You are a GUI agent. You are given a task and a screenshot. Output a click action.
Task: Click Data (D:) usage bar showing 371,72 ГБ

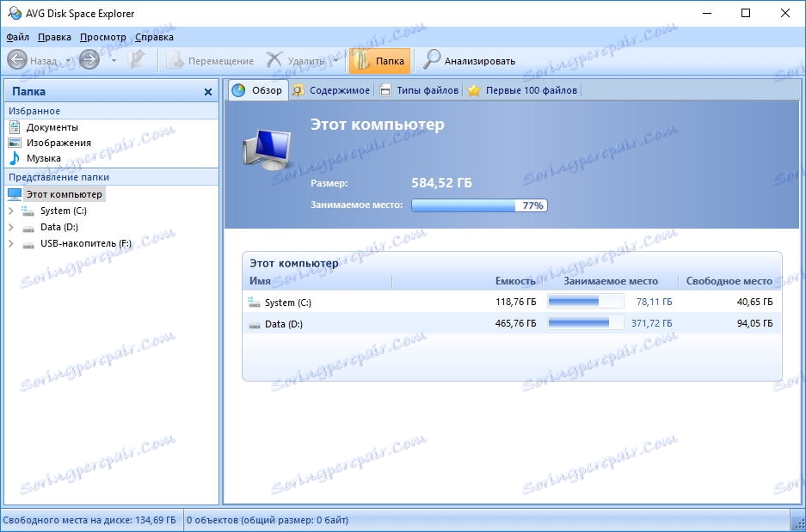click(x=586, y=323)
